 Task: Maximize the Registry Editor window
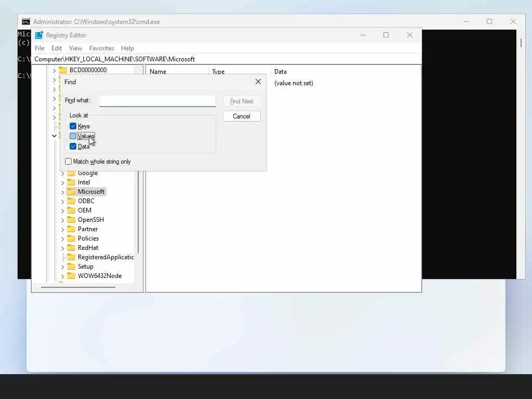click(386, 35)
